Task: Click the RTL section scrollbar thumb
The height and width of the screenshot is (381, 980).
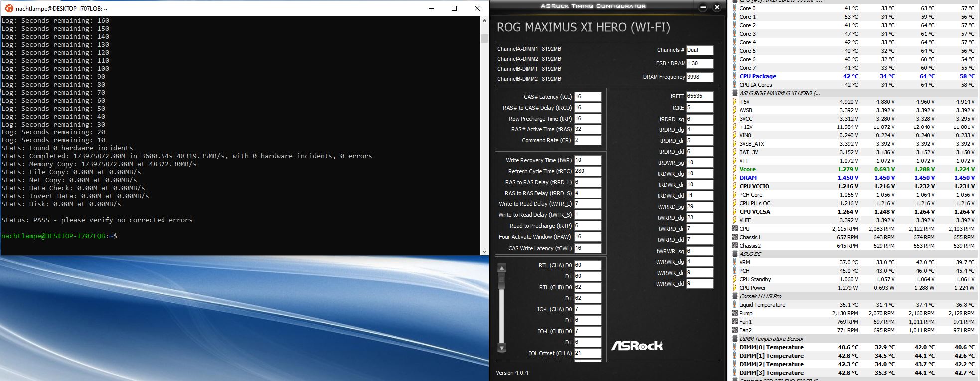Action: 502,281
